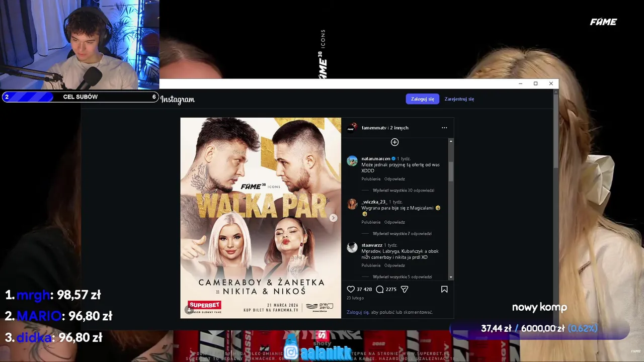
Task: Expand Wyświetl wszystkie 5 odpowiedzi
Action: coord(402,277)
